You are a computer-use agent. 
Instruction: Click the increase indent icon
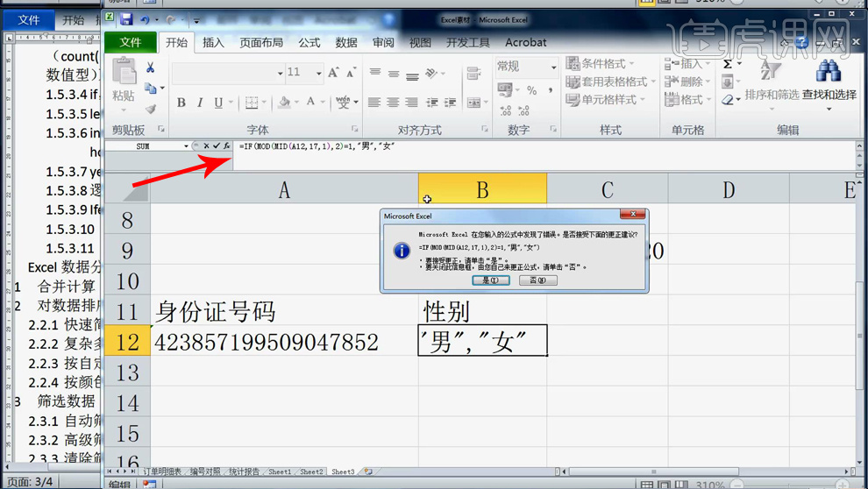click(450, 103)
